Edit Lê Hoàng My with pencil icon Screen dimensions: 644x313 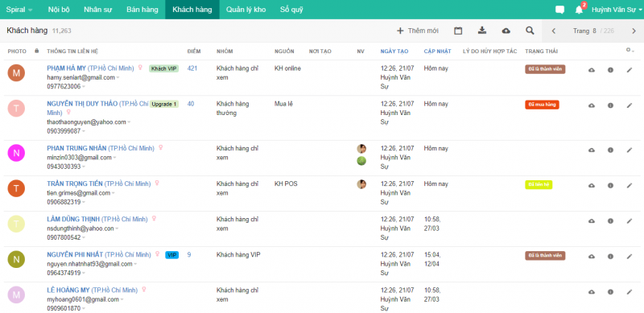630,291
